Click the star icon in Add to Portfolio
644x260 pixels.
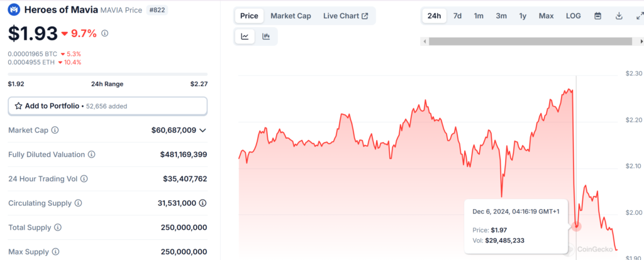click(x=19, y=106)
